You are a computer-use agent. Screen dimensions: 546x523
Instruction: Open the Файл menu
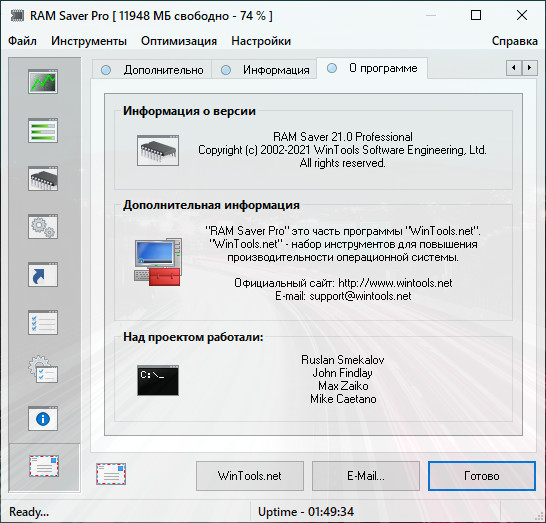point(22,41)
